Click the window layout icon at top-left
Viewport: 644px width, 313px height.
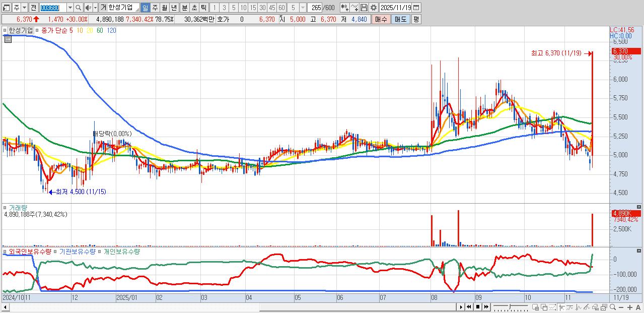(6, 8)
